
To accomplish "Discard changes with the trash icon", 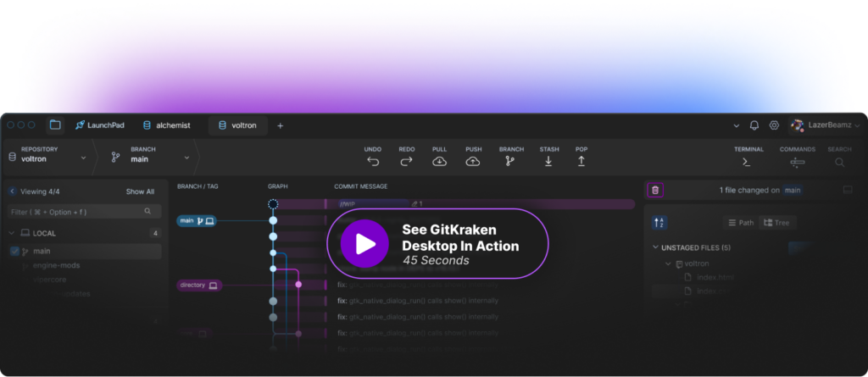I will (655, 190).
